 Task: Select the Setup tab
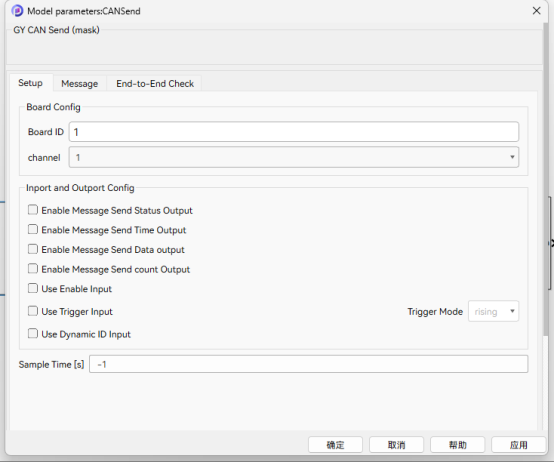pyautogui.click(x=30, y=83)
